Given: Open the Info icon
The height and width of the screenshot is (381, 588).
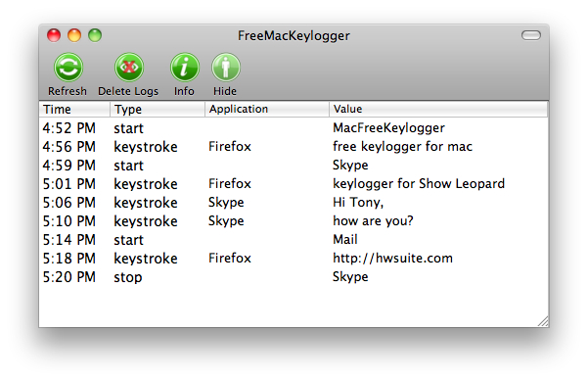Looking at the screenshot, I should pos(185,68).
